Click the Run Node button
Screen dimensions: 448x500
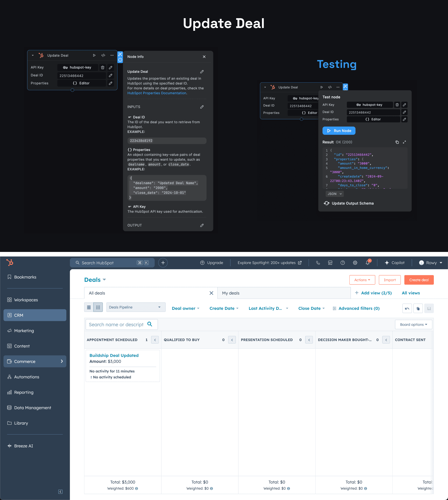339,131
